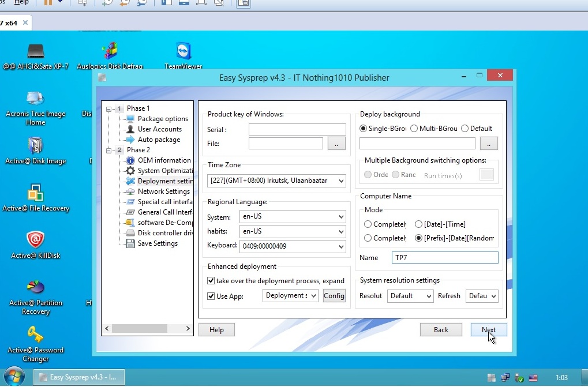Select the [Date]-[Time] name mode

click(x=418, y=224)
